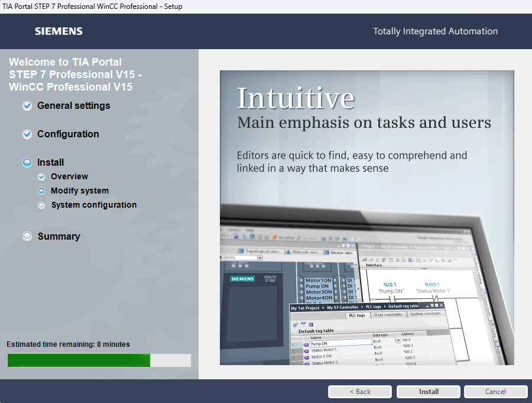532x403 pixels.
Task: Click the Intuitive promotional banner image
Action: [x=366, y=218]
